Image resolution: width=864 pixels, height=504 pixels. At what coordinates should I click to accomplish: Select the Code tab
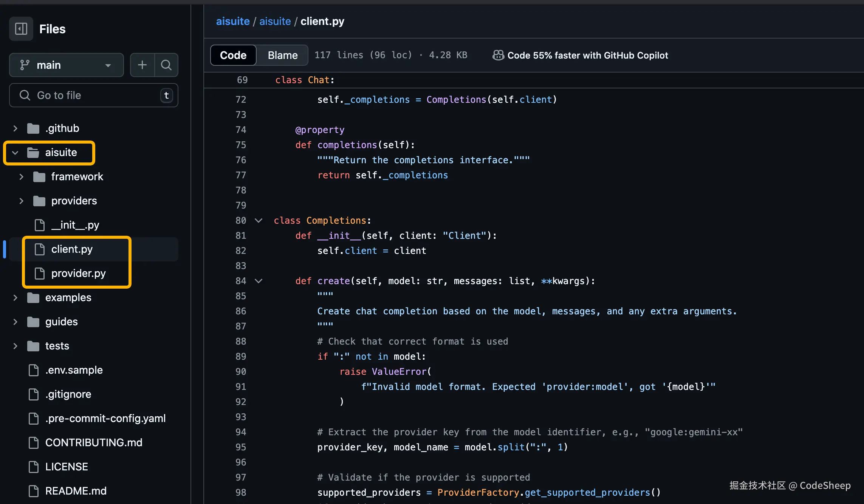coord(233,55)
